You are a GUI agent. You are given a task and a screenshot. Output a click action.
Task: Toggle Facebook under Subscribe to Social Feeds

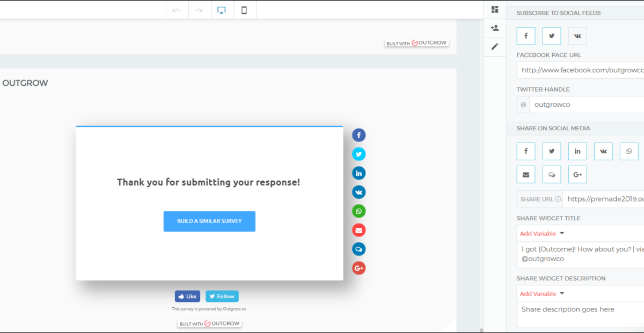point(526,36)
